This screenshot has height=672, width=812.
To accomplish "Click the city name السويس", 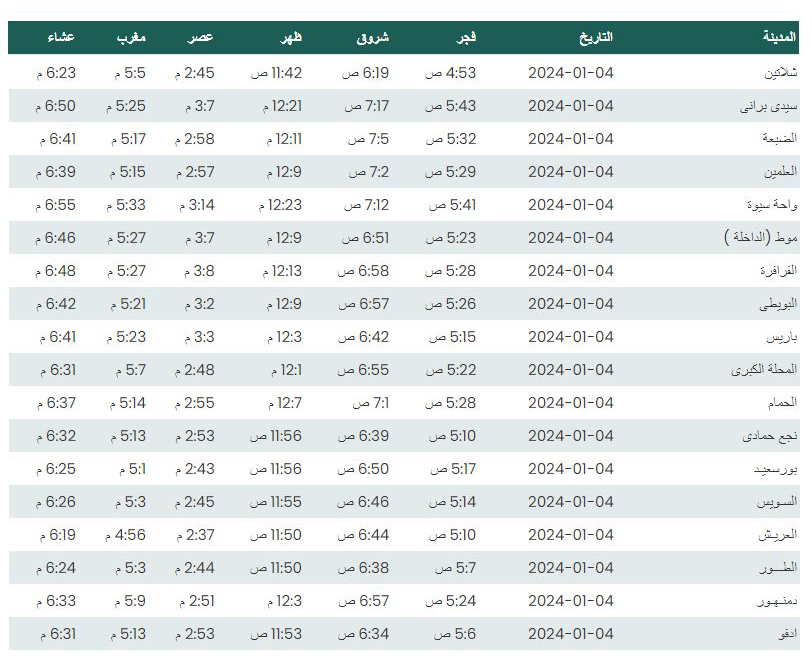I will click(777, 502).
